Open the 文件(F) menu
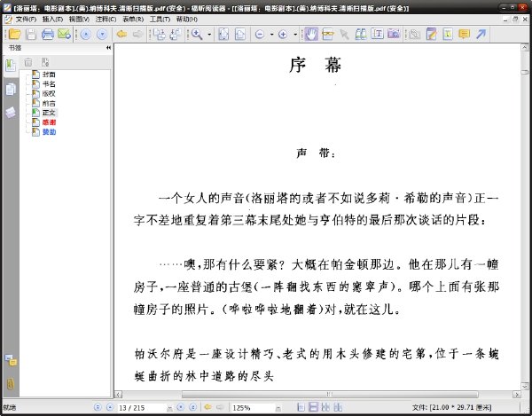Image resolution: width=532 pixels, height=416 pixels. (x=26, y=20)
